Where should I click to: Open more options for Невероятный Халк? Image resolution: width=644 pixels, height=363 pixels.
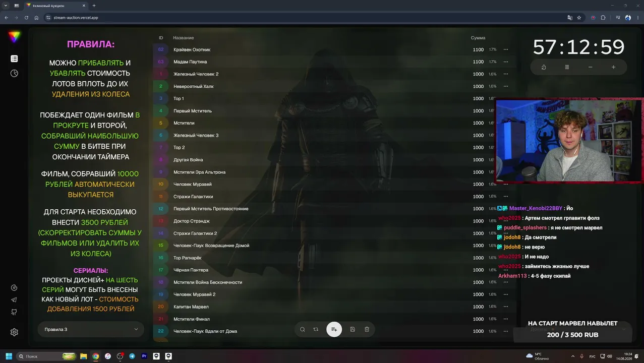point(506,86)
